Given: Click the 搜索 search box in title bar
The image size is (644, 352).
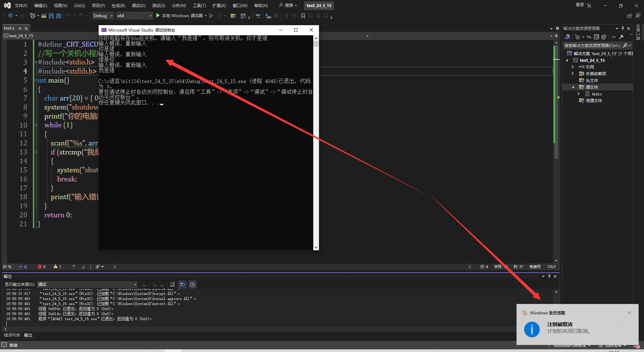Looking at the screenshot, I should [x=288, y=5].
